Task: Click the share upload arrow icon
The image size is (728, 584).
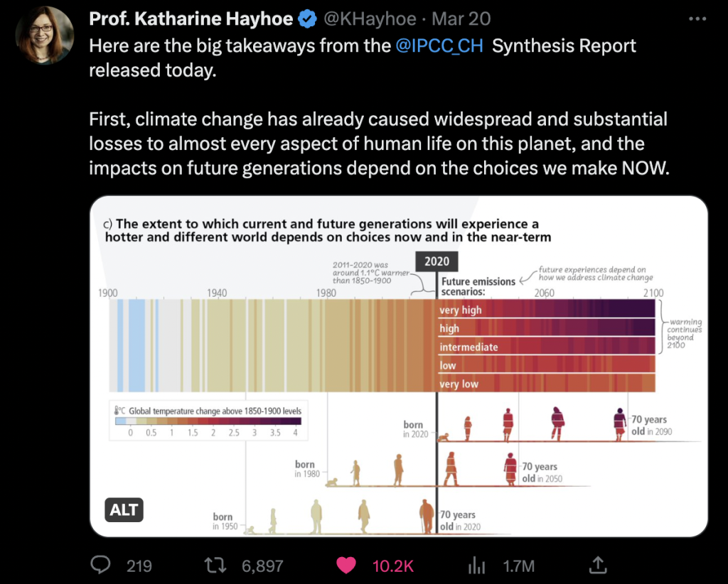Action: point(599,565)
